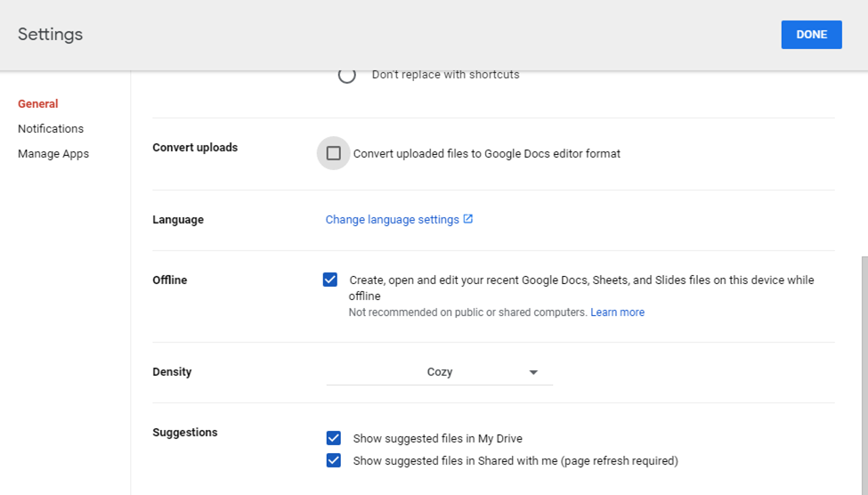The image size is (868, 495).
Task: Open the Change language settings link
Action: 392,220
